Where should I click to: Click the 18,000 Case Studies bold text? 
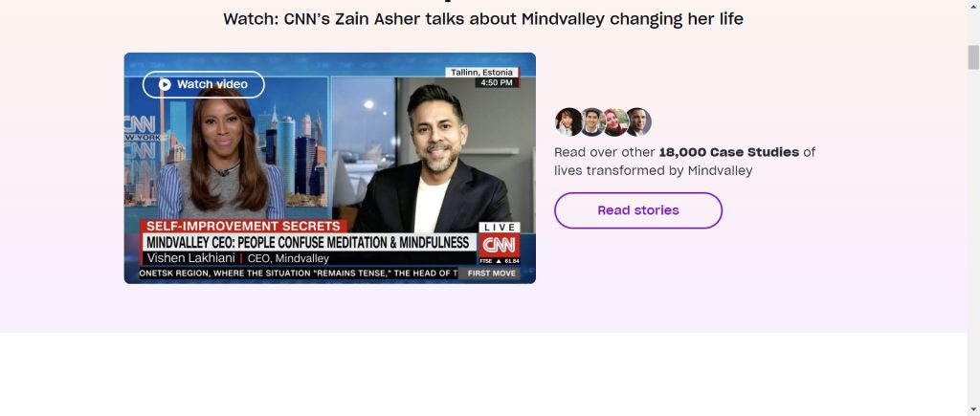click(x=728, y=152)
